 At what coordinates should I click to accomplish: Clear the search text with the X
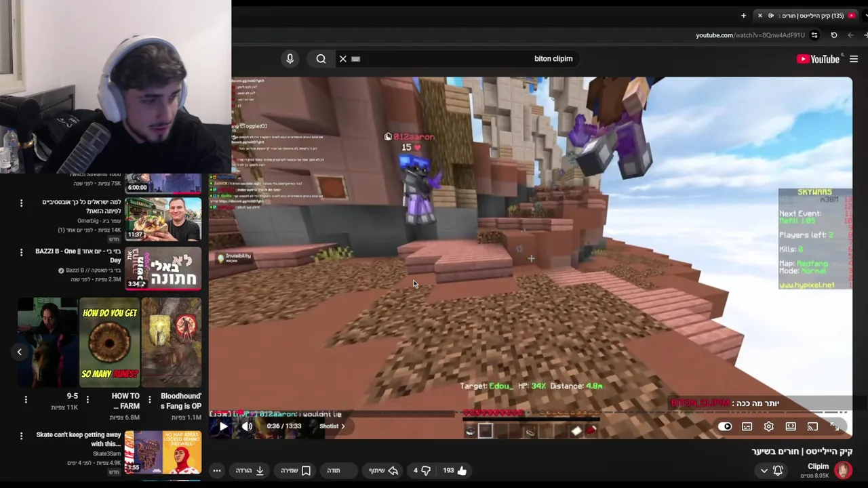(x=343, y=59)
